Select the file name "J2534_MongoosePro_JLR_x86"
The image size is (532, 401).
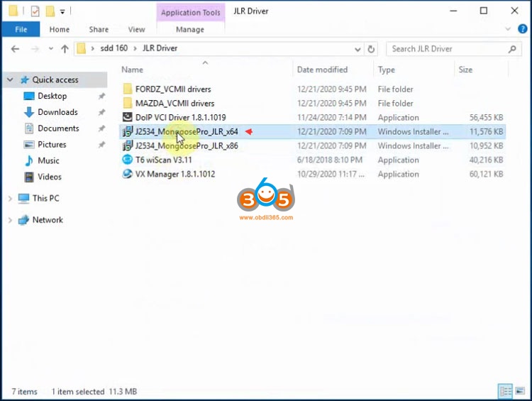[x=187, y=146]
